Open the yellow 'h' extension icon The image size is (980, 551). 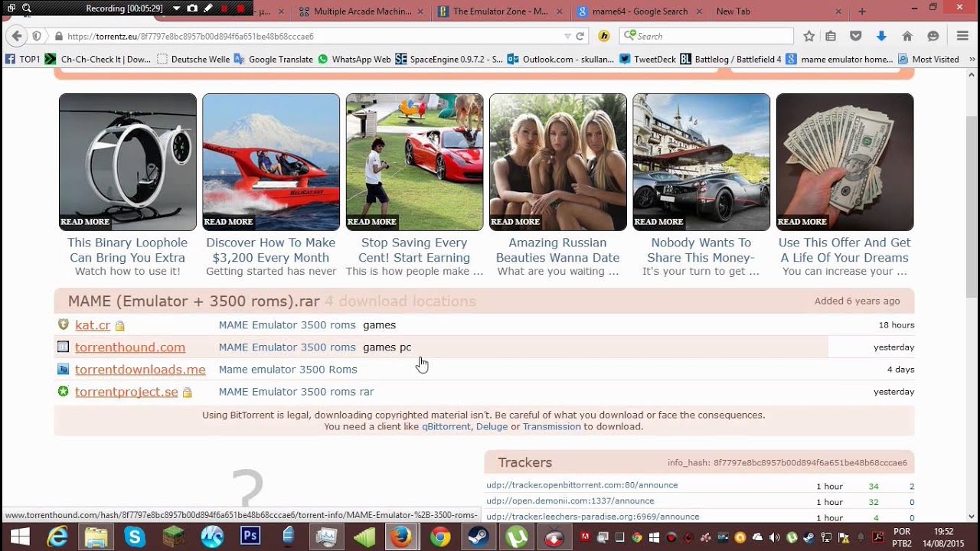[604, 36]
